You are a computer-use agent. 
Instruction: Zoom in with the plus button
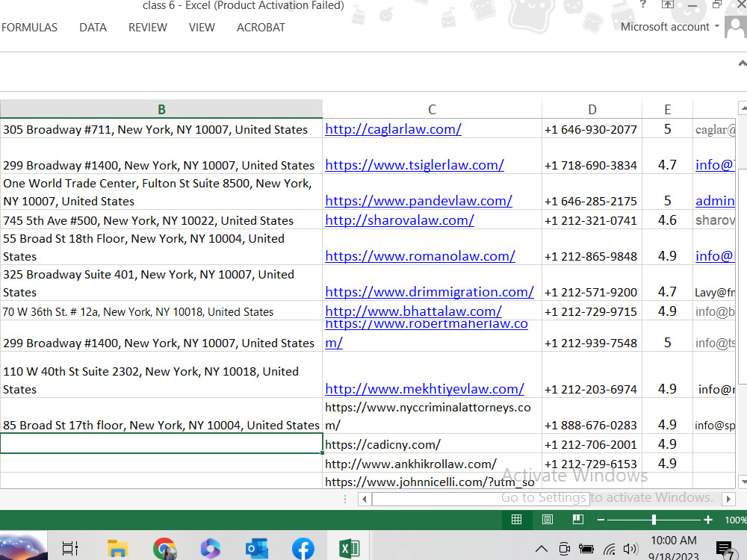(708, 520)
